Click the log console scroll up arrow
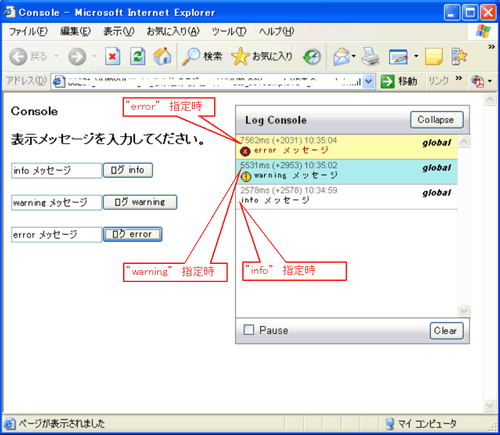This screenshot has height=435, width=500. [464, 142]
